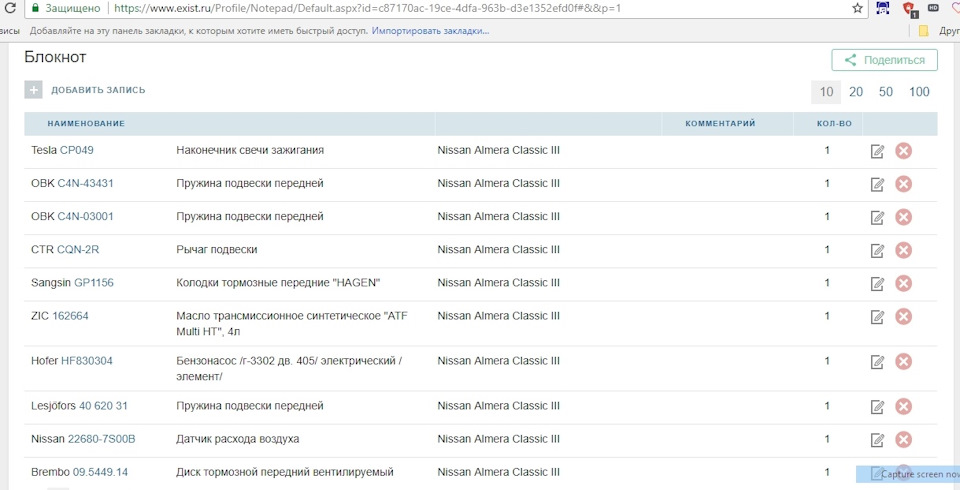The height and width of the screenshot is (490, 960).
Task: Delete the Sangsin GP1156 entry
Action: click(x=904, y=283)
